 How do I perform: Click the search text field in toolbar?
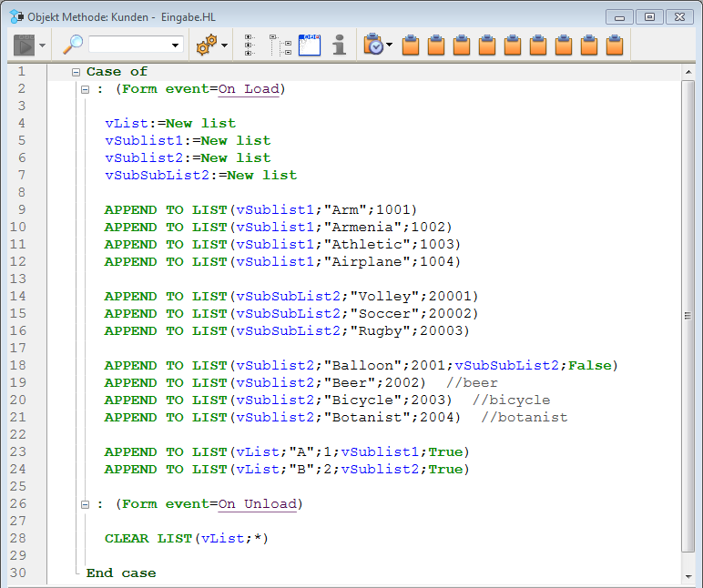pos(127,45)
